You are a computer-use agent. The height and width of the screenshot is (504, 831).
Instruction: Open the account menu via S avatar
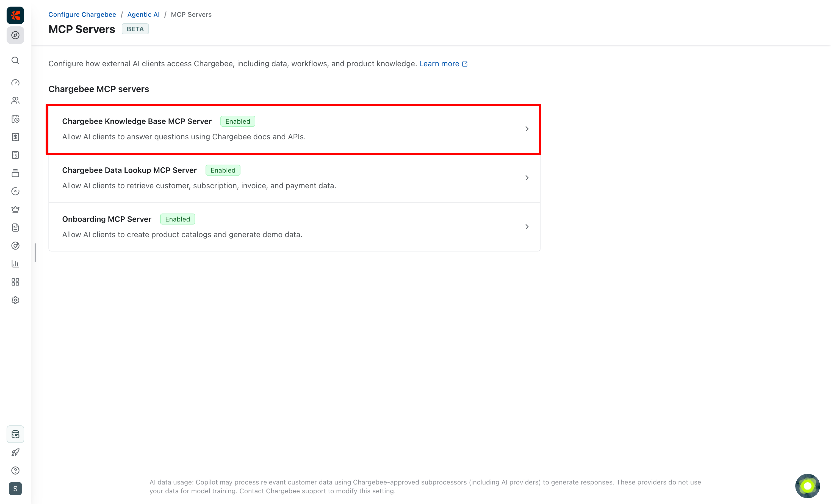tap(15, 489)
